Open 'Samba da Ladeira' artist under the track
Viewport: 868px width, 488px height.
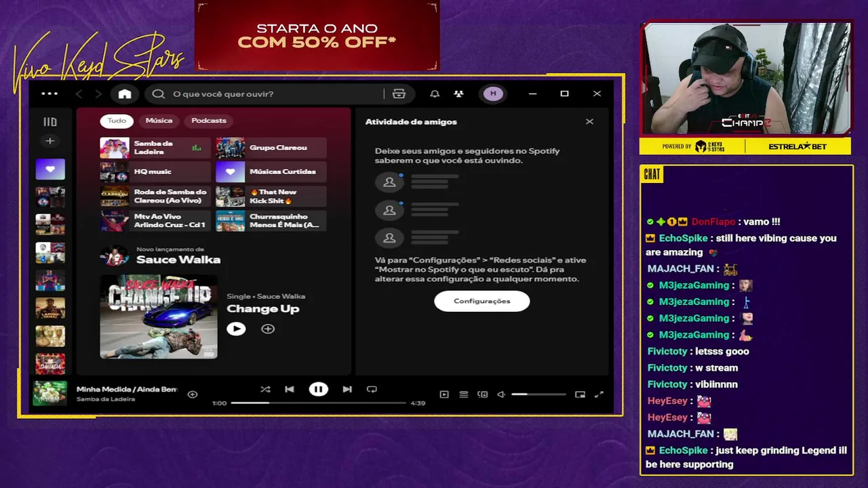pos(106,399)
